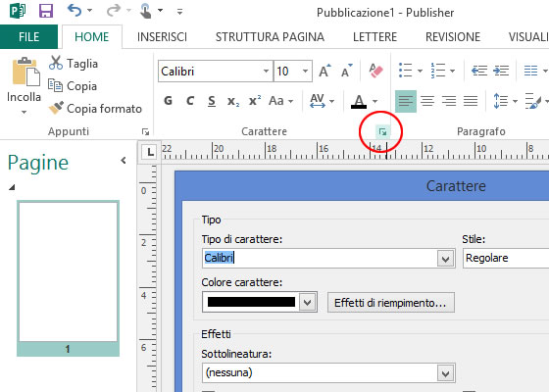Click the L tab stop selector

point(150,152)
